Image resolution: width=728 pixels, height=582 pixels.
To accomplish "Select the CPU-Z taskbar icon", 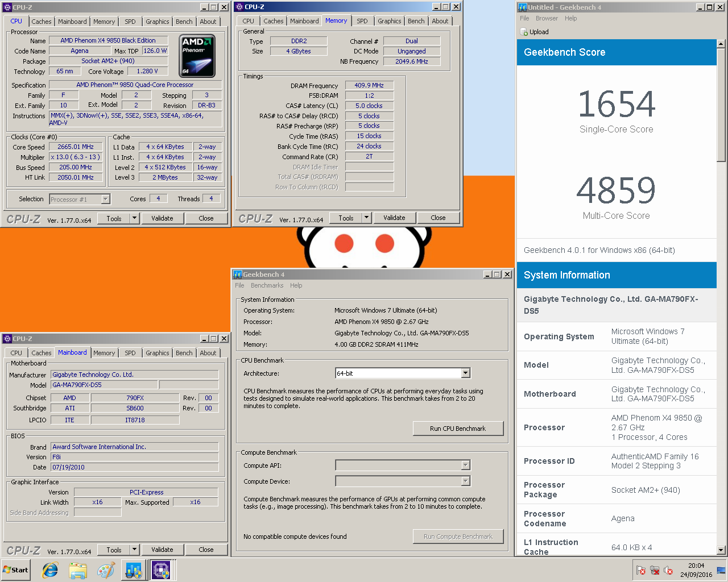I will coord(161,570).
